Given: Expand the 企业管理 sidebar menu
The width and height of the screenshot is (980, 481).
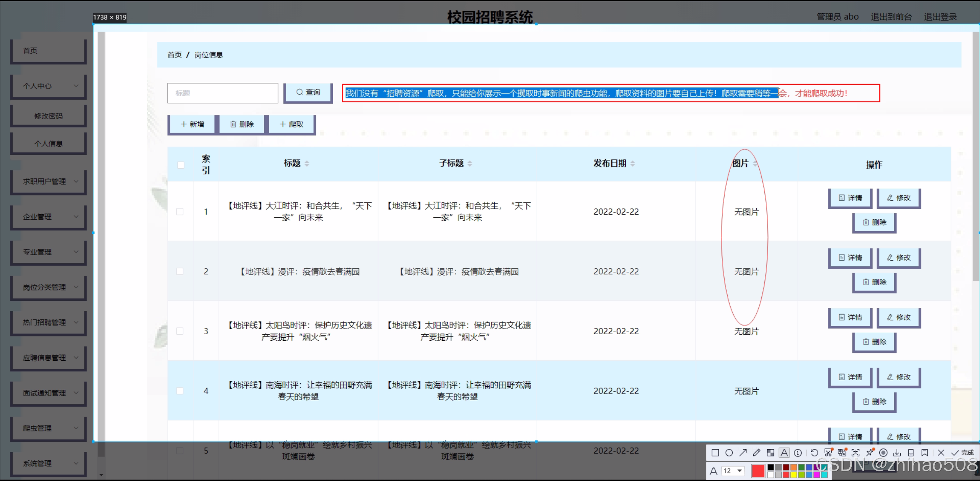Looking at the screenshot, I should (49, 217).
